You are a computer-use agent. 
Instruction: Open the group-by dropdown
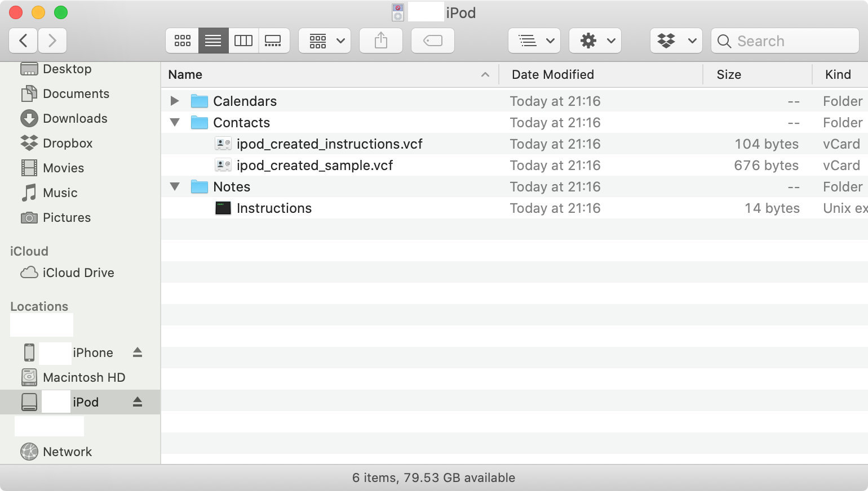tap(325, 41)
